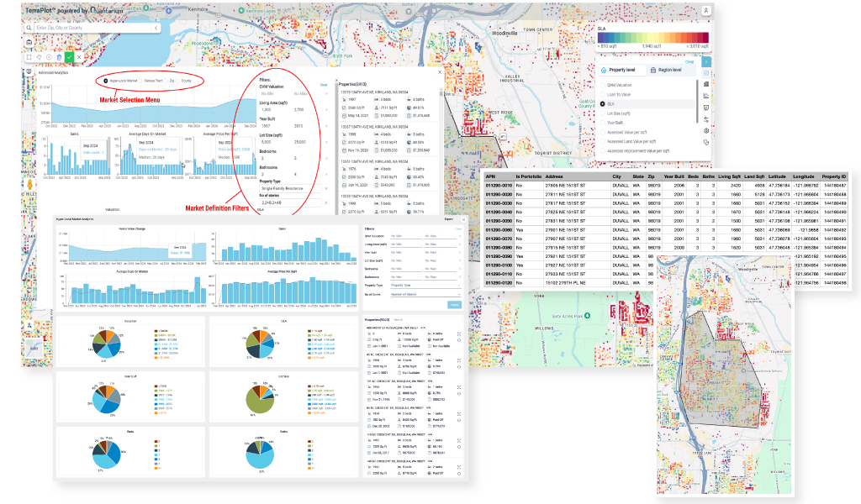861x504 pixels.
Task: Click Clear above the Property level tab
Action: pyautogui.click(x=689, y=62)
